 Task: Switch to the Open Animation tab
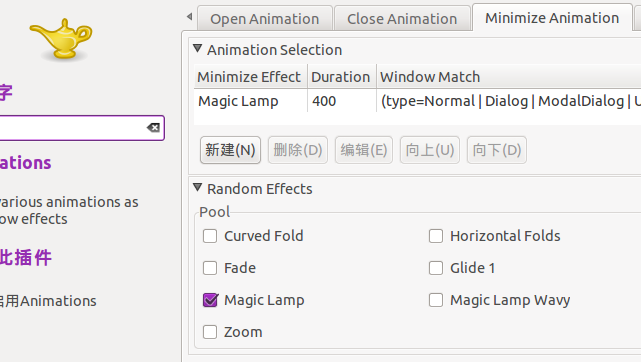pyautogui.click(x=264, y=18)
